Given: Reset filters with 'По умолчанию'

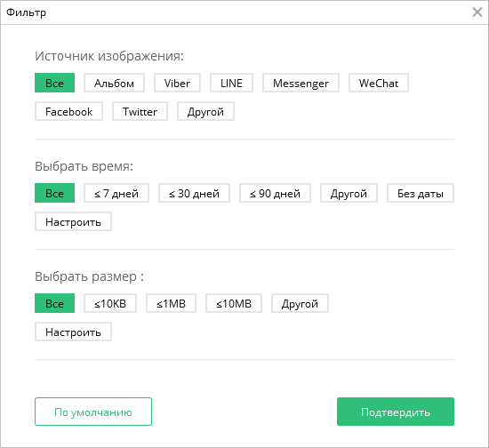Looking at the screenshot, I should pos(93,412).
